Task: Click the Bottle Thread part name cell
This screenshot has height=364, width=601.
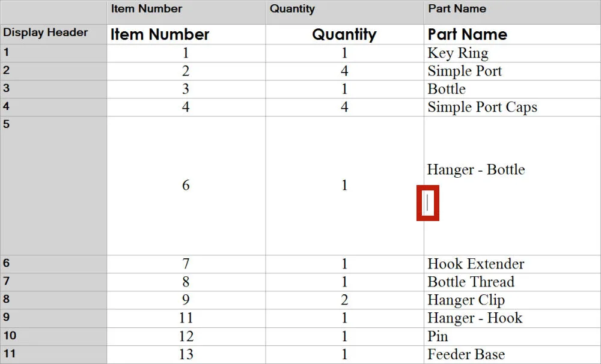Action: coord(513,282)
